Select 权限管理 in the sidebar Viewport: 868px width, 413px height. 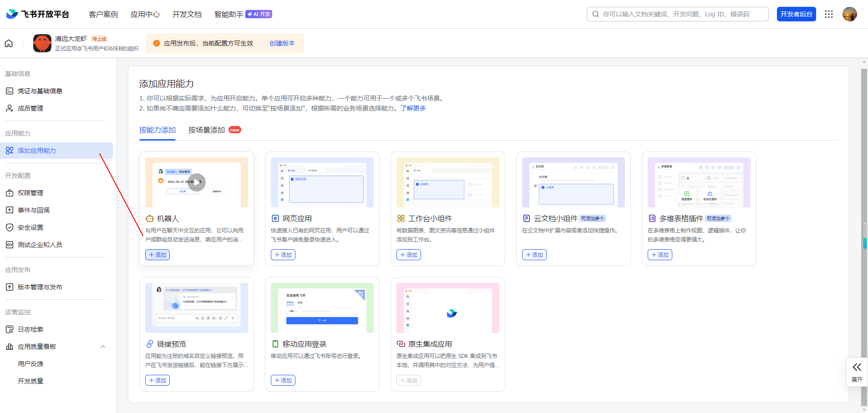(x=30, y=192)
